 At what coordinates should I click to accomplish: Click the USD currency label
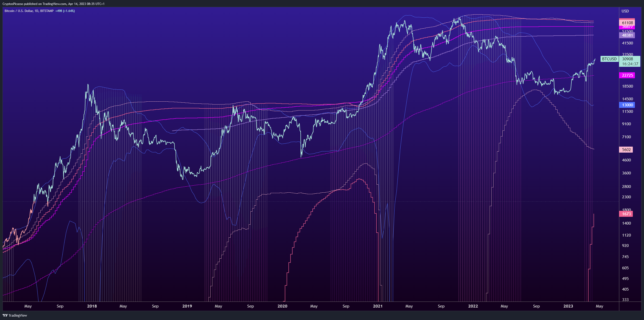tap(625, 11)
